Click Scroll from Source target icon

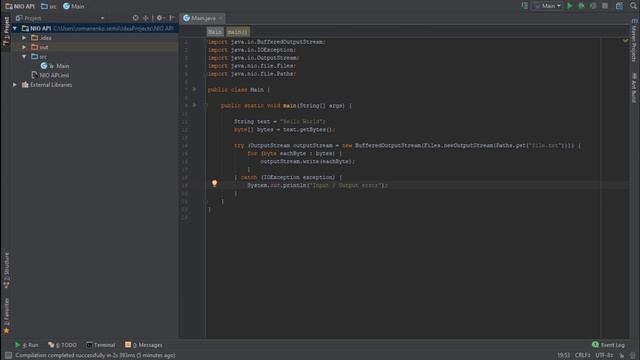click(136, 18)
